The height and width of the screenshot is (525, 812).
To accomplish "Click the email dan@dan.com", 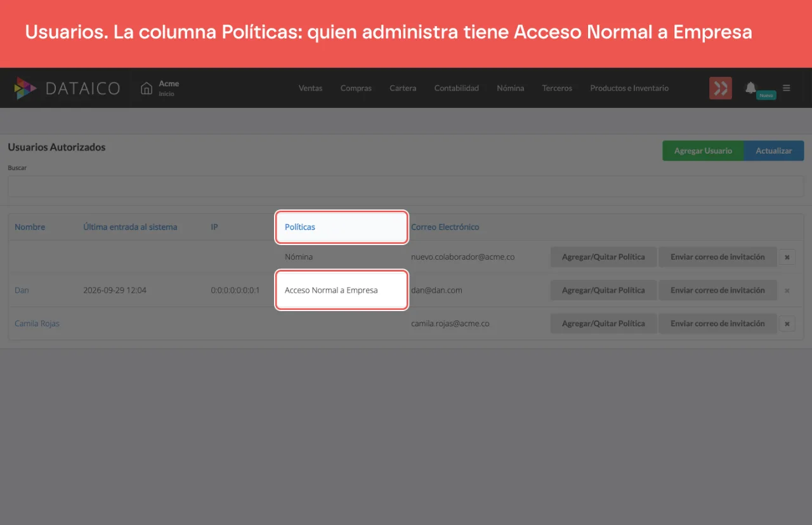I will pyautogui.click(x=436, y=290).
